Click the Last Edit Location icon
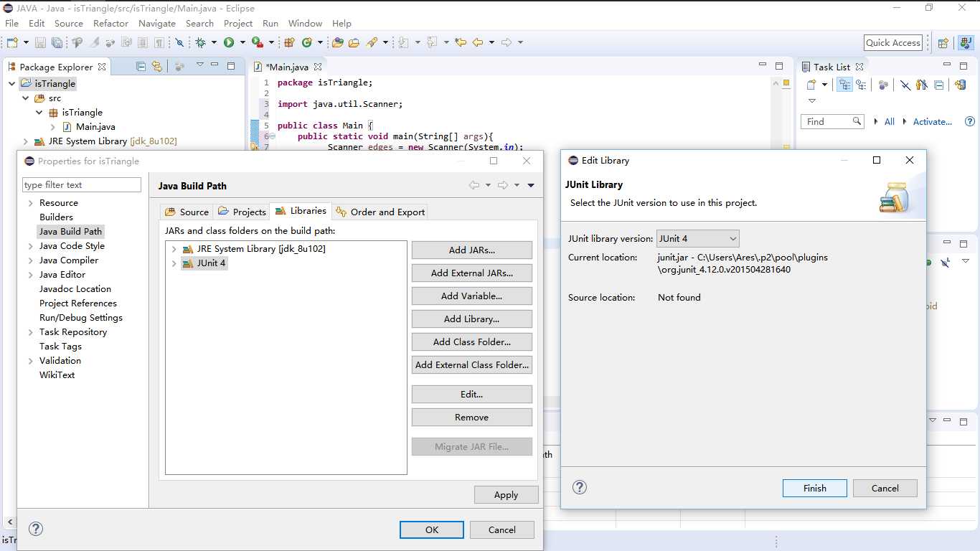 460,42
